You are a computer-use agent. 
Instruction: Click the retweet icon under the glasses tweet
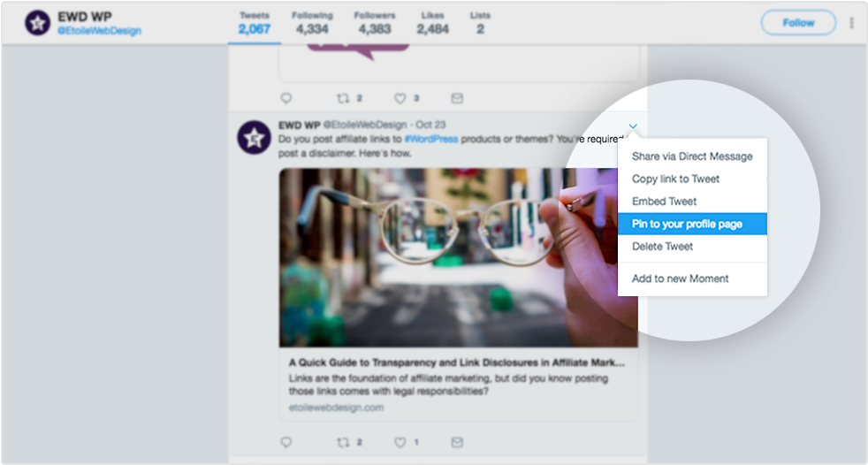343,441
